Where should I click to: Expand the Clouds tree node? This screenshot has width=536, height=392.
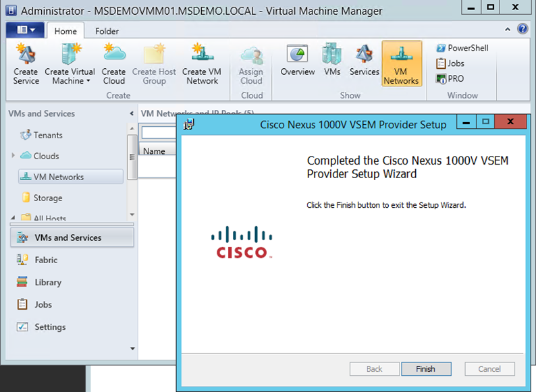point(13,155)
